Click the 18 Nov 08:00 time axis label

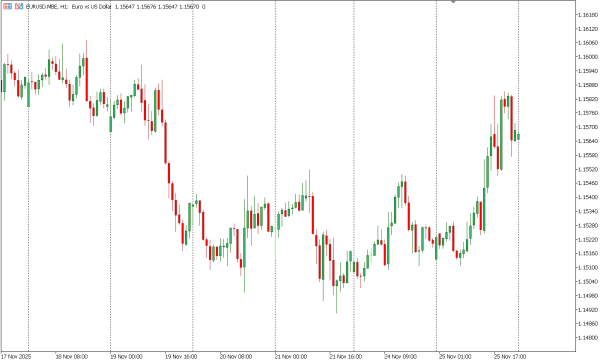tap(71, 356)
